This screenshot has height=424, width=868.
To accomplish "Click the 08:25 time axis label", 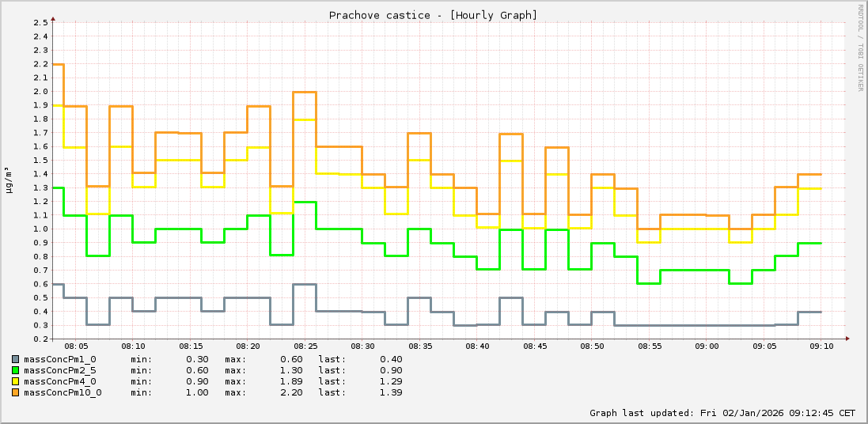I will [x=305, y=346].
